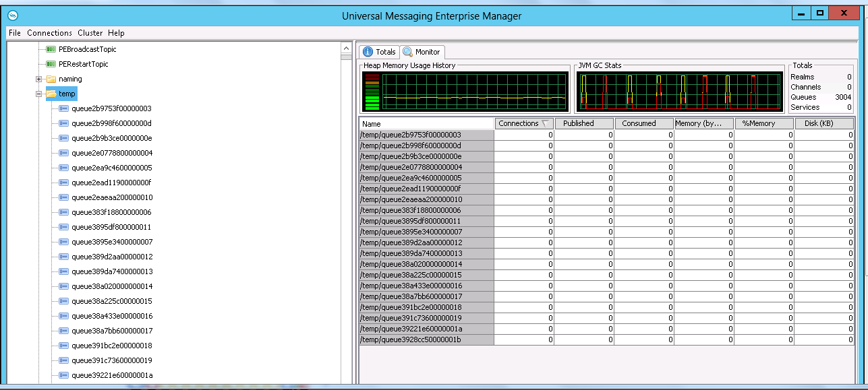
Task: Click queue icon beside queue38a225c00000015
Action: (64, 301)
